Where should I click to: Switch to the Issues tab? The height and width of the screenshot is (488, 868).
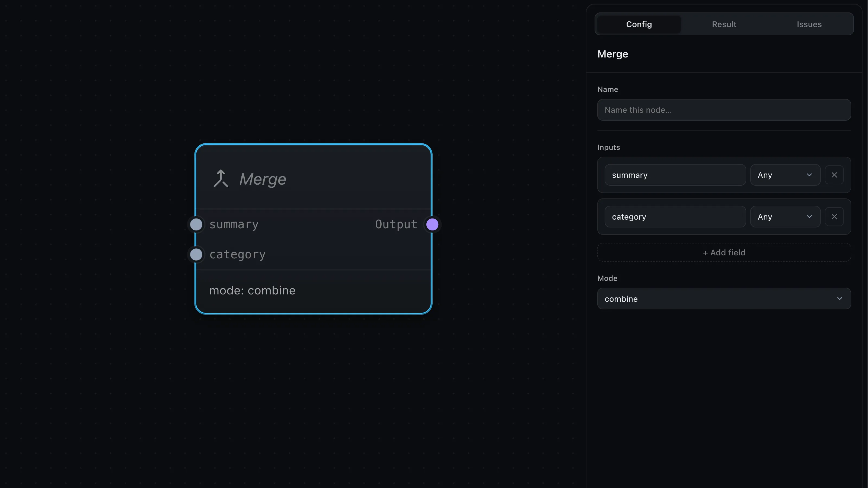point(809,24)
